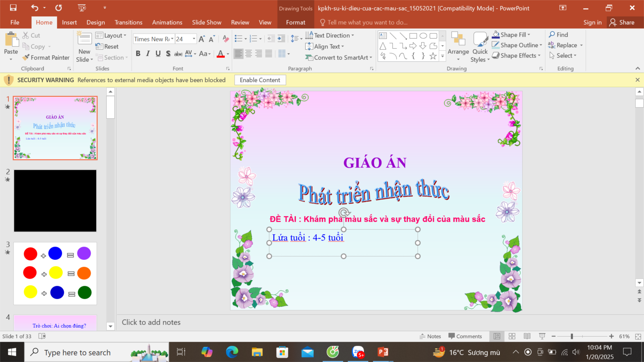Open the font name dropdown
The height and width of the screenshot is (362, 644).
(172, 39)
